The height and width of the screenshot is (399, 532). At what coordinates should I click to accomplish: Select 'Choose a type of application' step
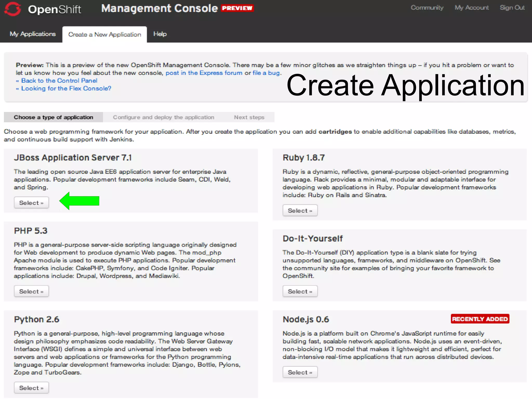pyautogui.click(x=54, y=117)
